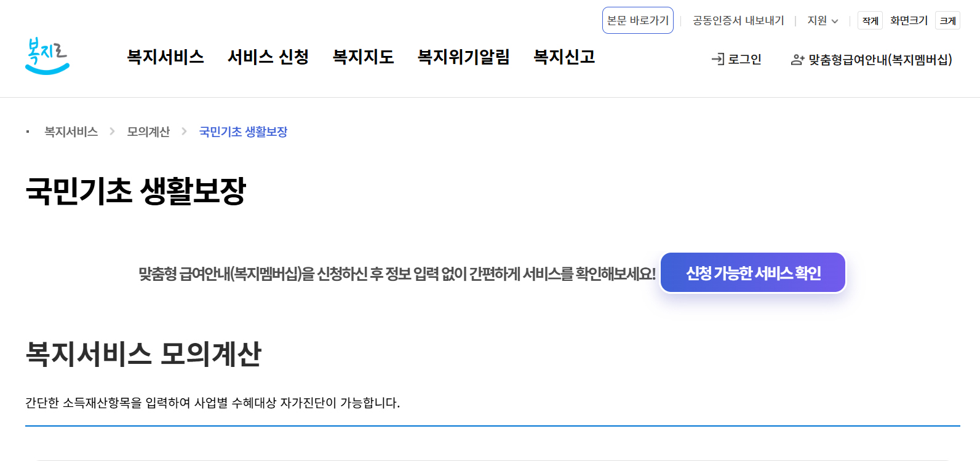Click 복지서비스 in the breadcrumb trail
Viewport: 980px width, 461px height.
pos(70,132)
